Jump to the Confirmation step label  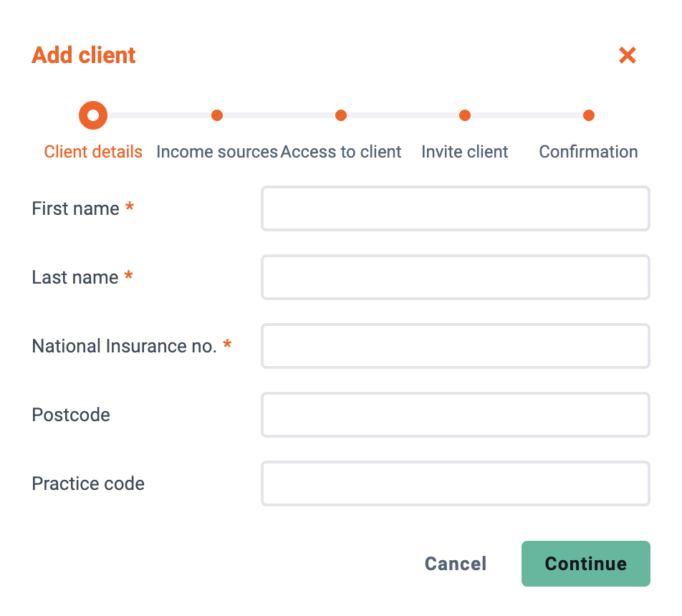[588, 152]
